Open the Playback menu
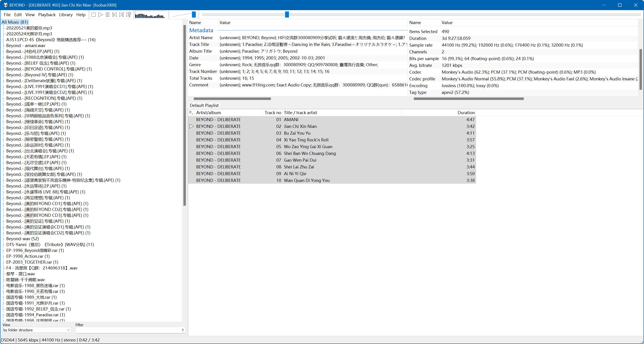The width and height of the screenshot is (644, 344). point(47,15)
